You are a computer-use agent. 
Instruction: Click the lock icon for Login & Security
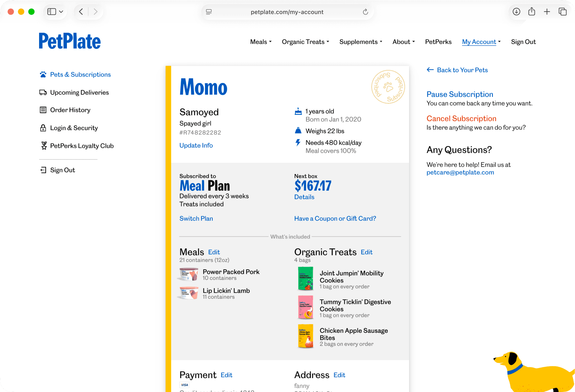(x=43, y=128)
